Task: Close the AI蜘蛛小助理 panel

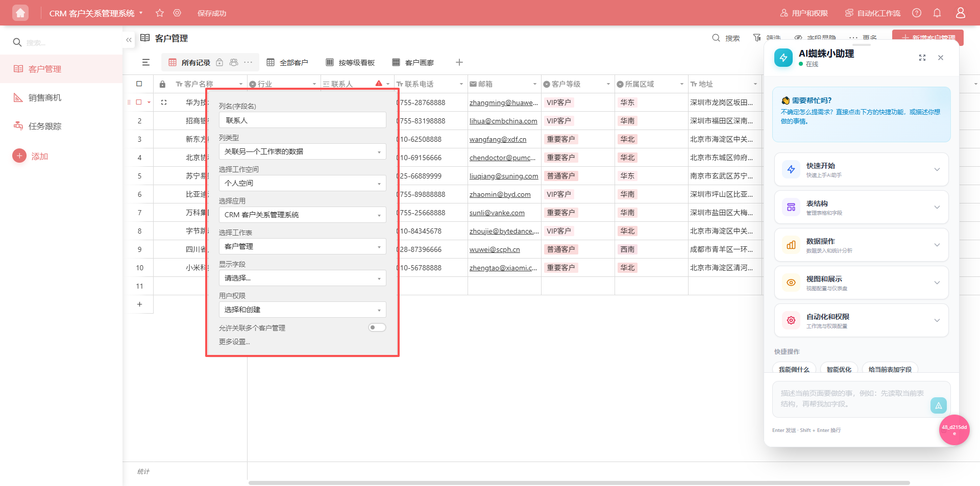Action: [941, 58]
